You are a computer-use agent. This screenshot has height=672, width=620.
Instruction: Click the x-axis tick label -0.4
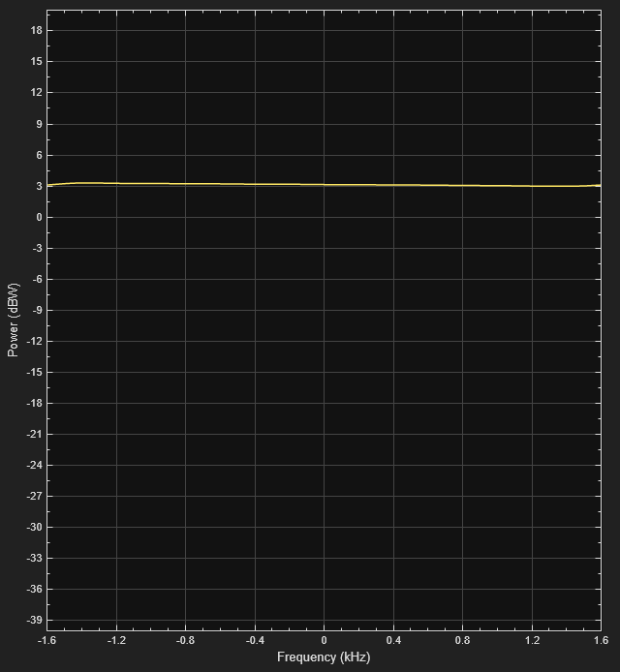point(255,640)
